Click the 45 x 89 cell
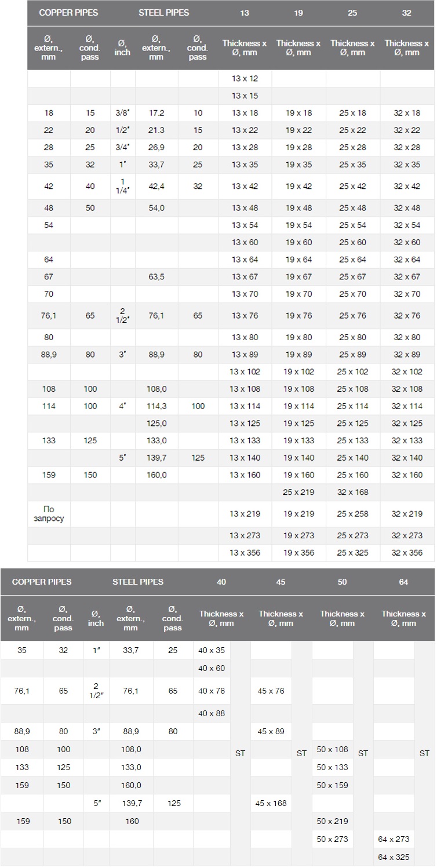The image size is (437, 868). [x=271, y=731]
